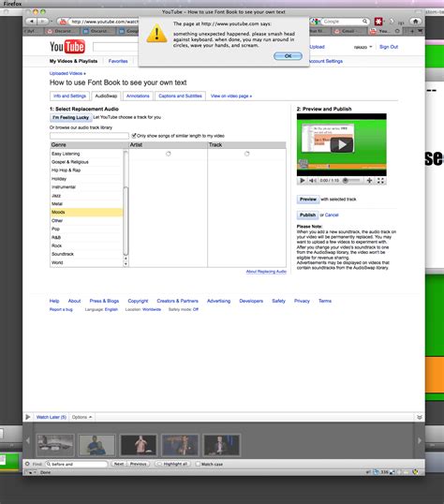
Task: Click the player's plus size icon
Action: pyautogui.click(x=369, y=181)
